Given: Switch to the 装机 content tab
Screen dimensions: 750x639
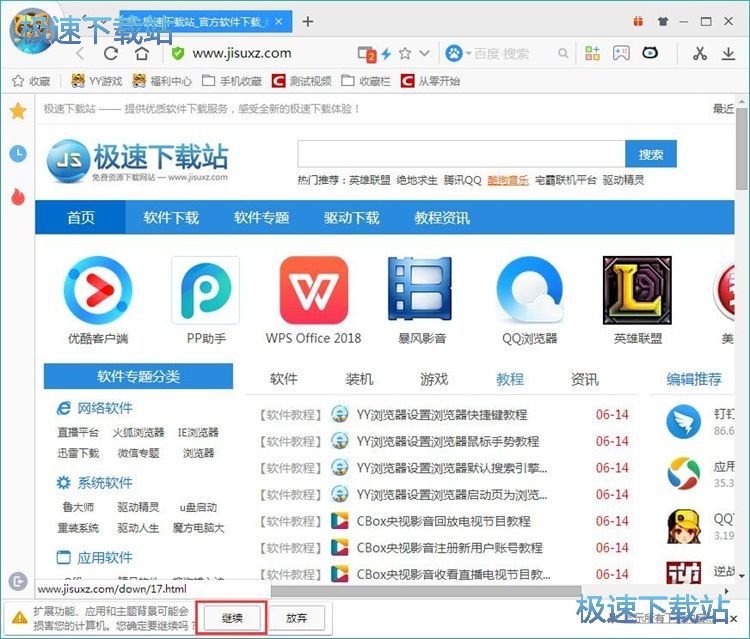Looking at the screenshot, I should click(x=359, y=379).
